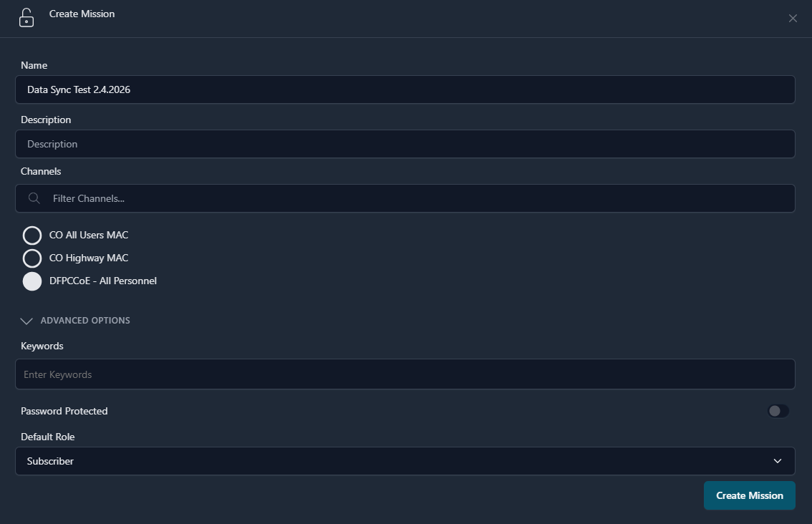Click the DFPCCoE - All Personnel channel label
The height and width of the screenshot is (524, 812).
(103, 281)
